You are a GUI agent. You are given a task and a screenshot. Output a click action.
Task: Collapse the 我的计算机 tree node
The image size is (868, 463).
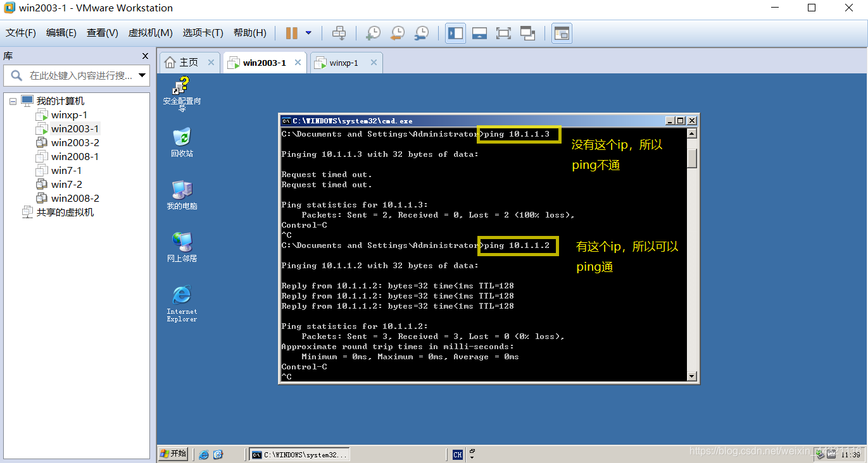[x=13, y=101]
